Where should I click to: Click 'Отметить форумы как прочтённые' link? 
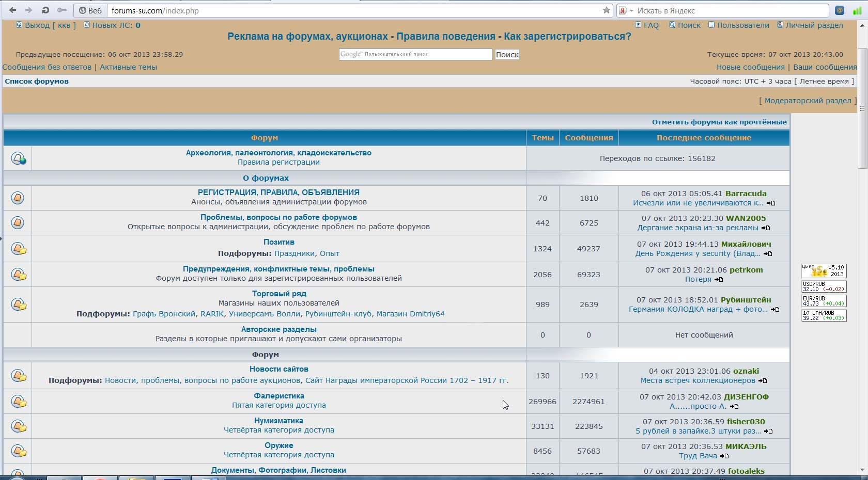tap(719, 122)
